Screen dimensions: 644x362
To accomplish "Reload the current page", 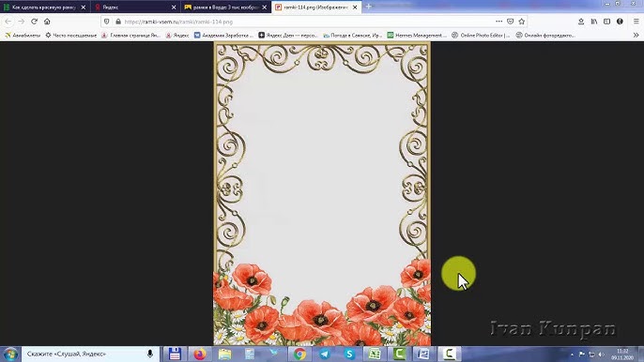I will (35, 22).
